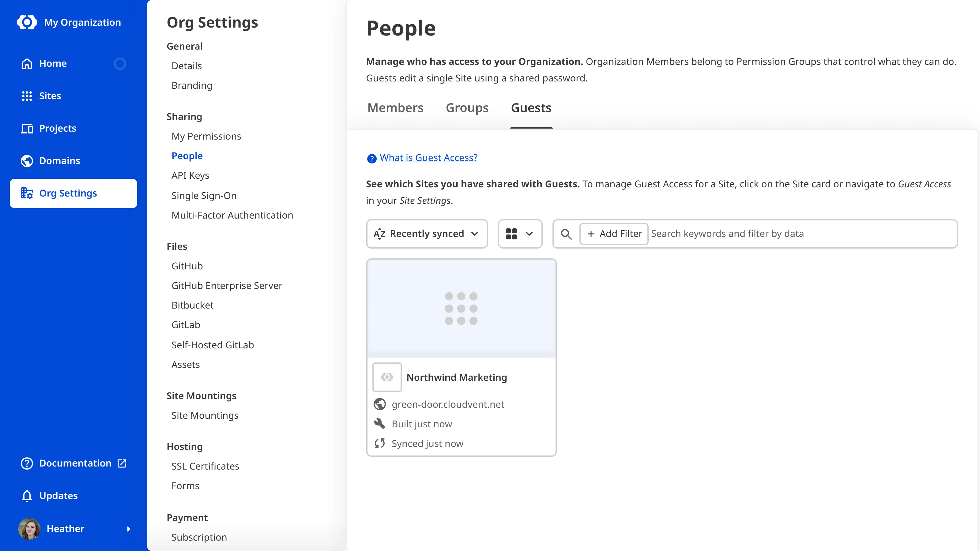Screen dimensions: 980x551
Task: Open the Recently synced sort dropdown
Action: click(427, 234)
